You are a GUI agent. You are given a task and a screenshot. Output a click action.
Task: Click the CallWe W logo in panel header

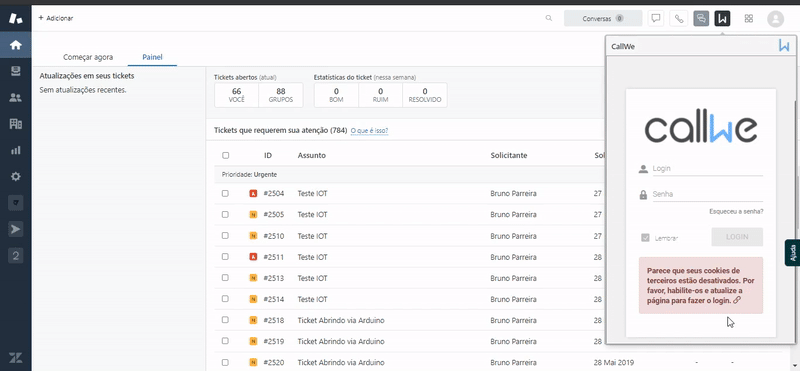coord(784,45)
